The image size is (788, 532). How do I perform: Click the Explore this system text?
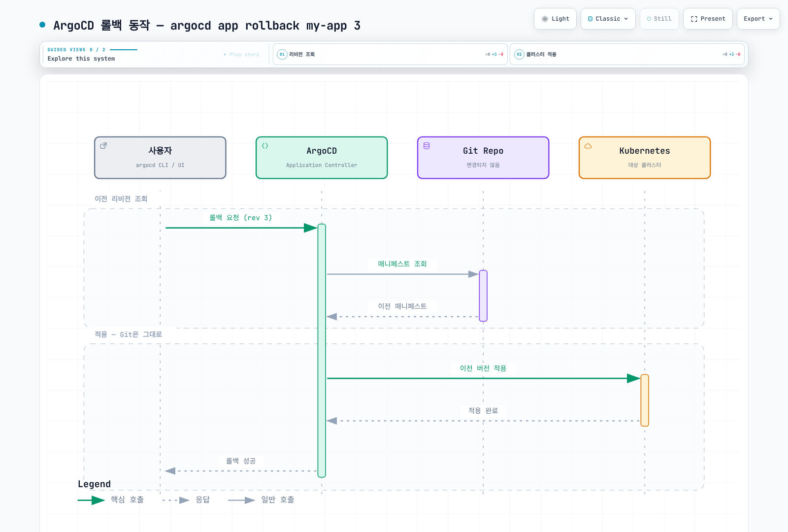(x=81, y=59)
